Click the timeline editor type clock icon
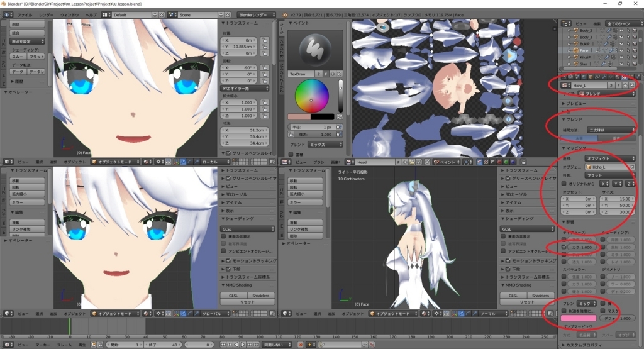 8,345
